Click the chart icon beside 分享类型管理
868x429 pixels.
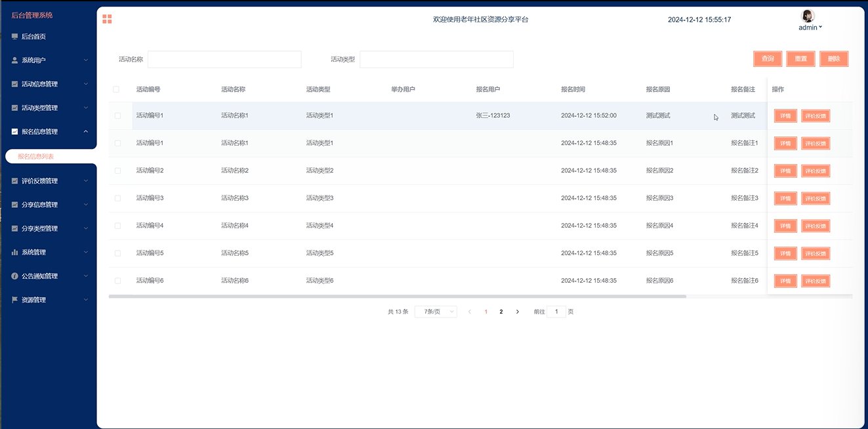[x=14, y=228]
